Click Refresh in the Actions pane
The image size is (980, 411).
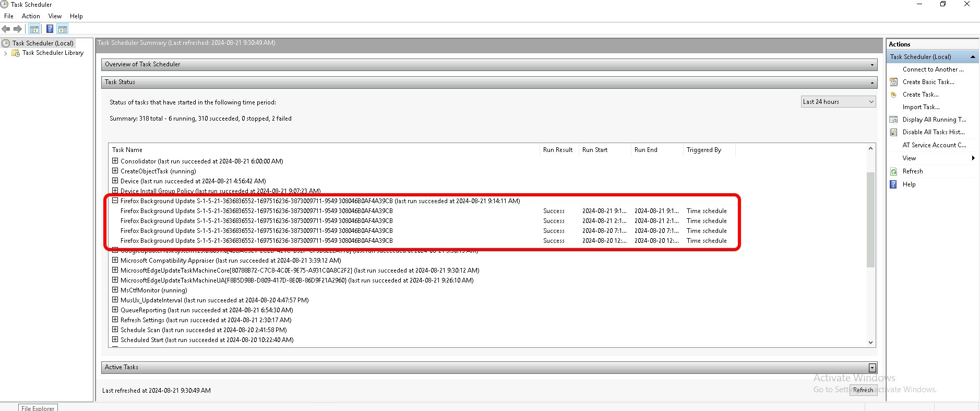912,171
